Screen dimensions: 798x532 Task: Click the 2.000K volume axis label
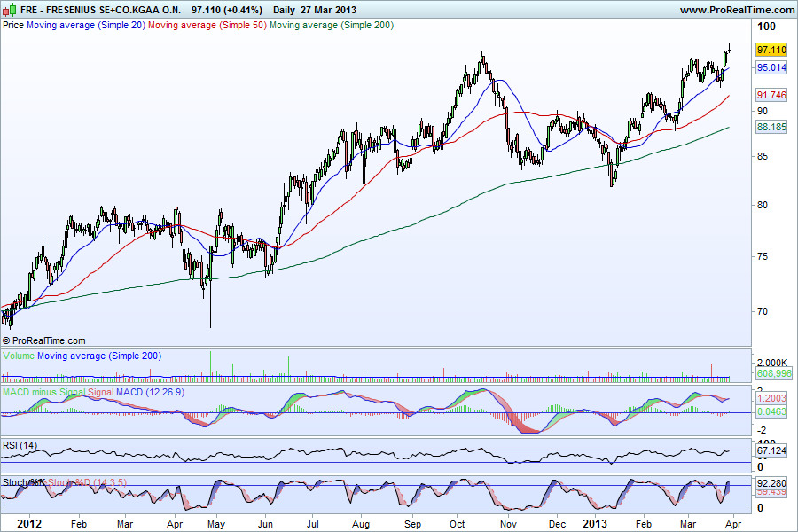tap(772, 363)
